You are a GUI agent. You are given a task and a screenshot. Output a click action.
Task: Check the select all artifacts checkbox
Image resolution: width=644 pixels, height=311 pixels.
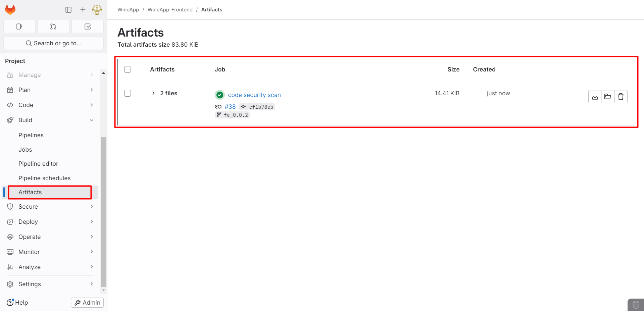click(128, 69)
